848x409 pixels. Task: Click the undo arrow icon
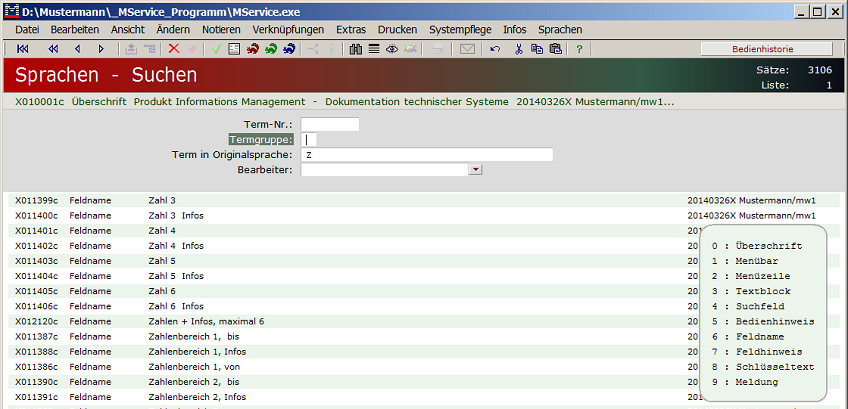pos(495,49)
